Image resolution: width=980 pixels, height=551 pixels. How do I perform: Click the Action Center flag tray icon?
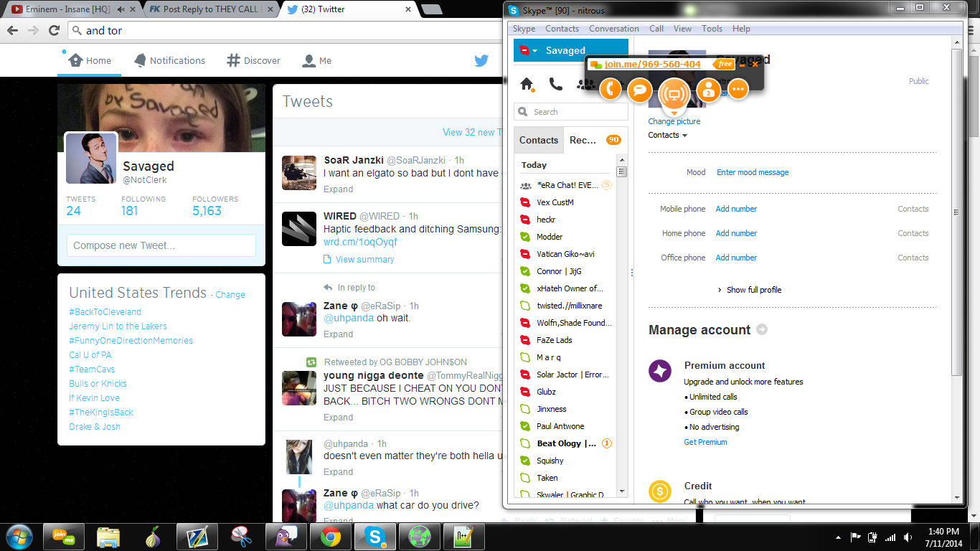tap(855, 537)
